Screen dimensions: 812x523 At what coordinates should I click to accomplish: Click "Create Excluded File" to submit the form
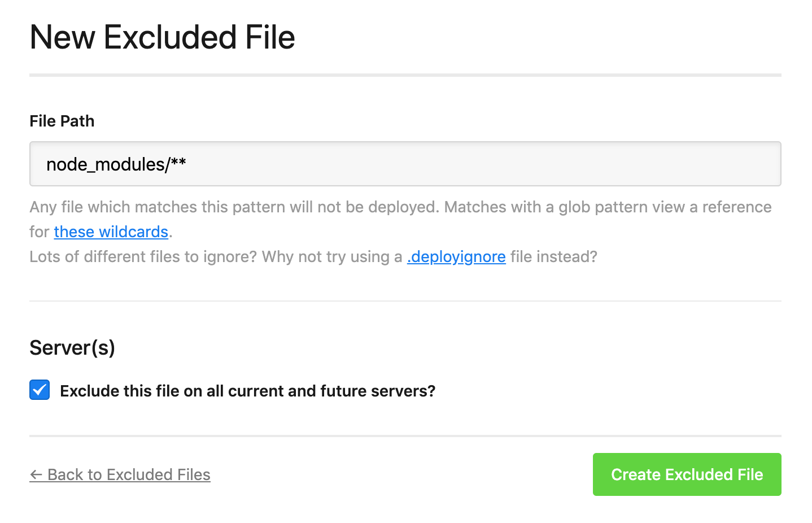[687, 474]
